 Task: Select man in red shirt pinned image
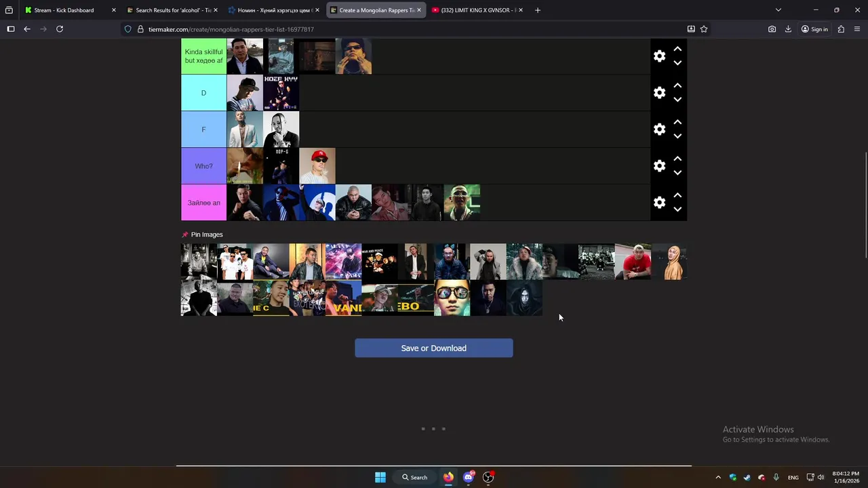click(633, 262)
